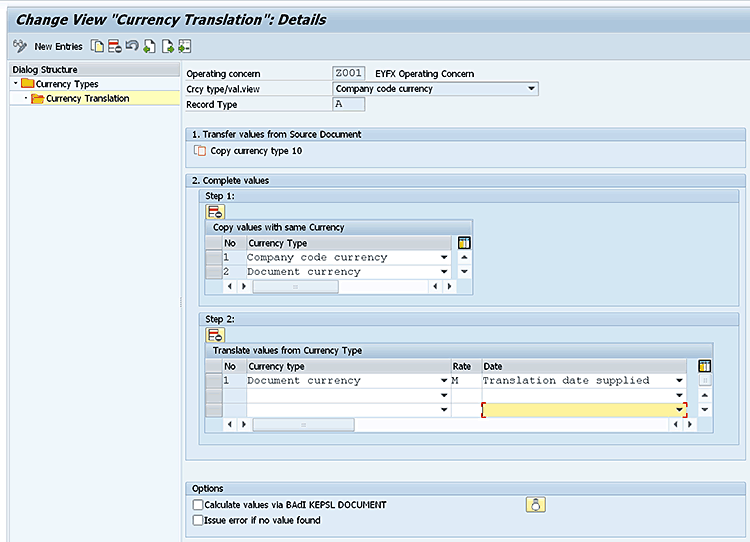Click the New Entries button
The image size is (750, 542).
coord(57,46)
